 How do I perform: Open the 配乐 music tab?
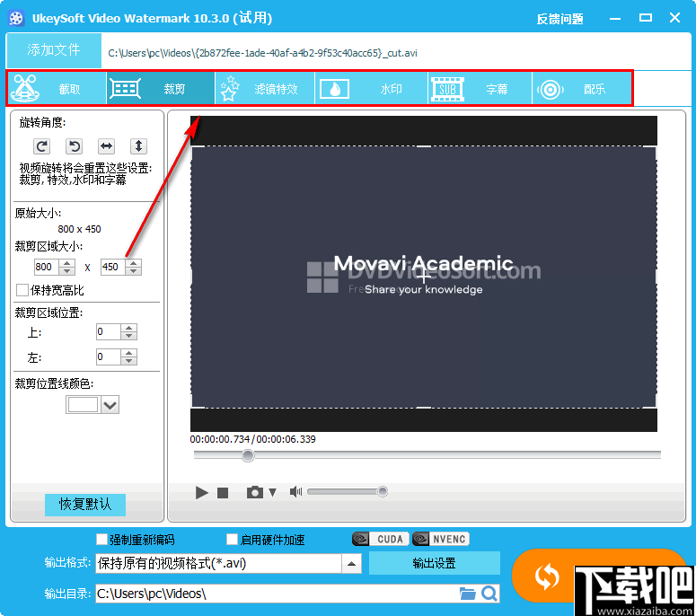tap(581, 88)
